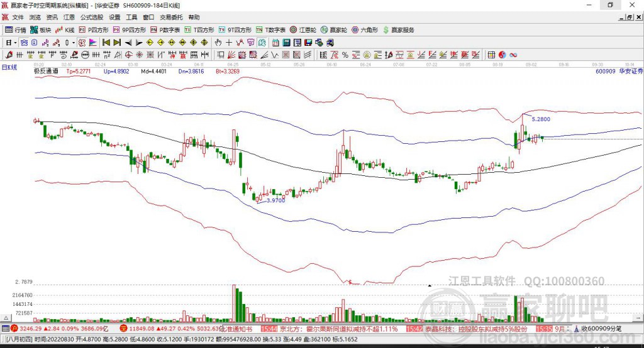Click the Shanghai index 3246.29 status entry
The height and width of the screenshot is (348, 644).
point(61,329)
